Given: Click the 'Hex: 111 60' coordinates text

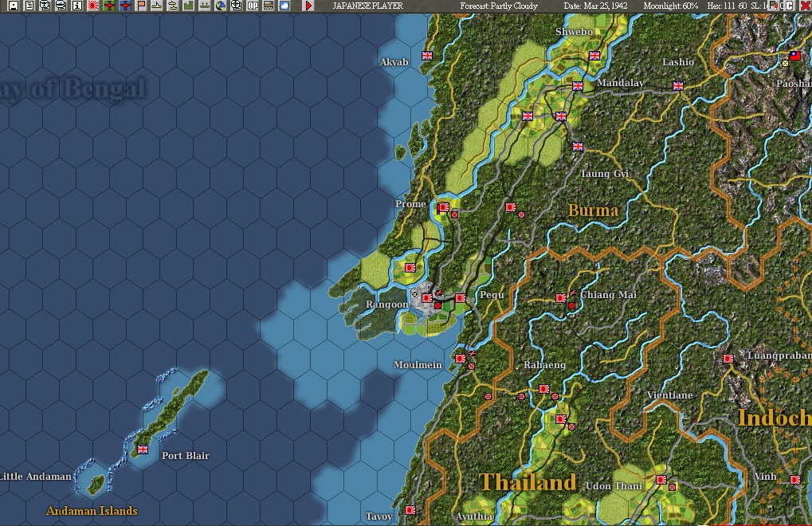Looking at the screenshot, I should 728,6.
